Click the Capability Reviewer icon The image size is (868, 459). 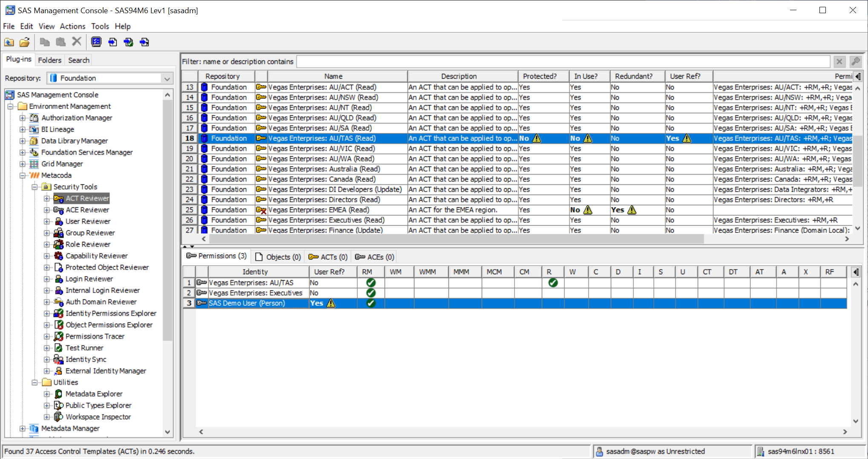click(x=59, y=256)
